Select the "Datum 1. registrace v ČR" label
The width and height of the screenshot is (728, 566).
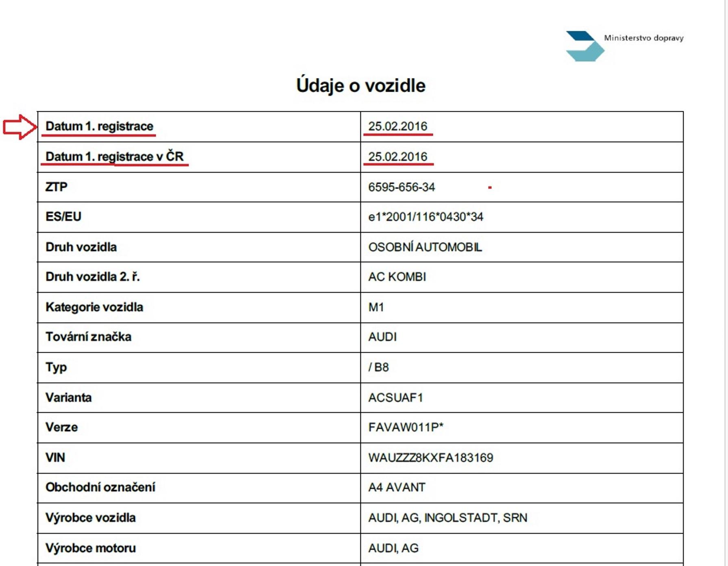tap(114, 156)
